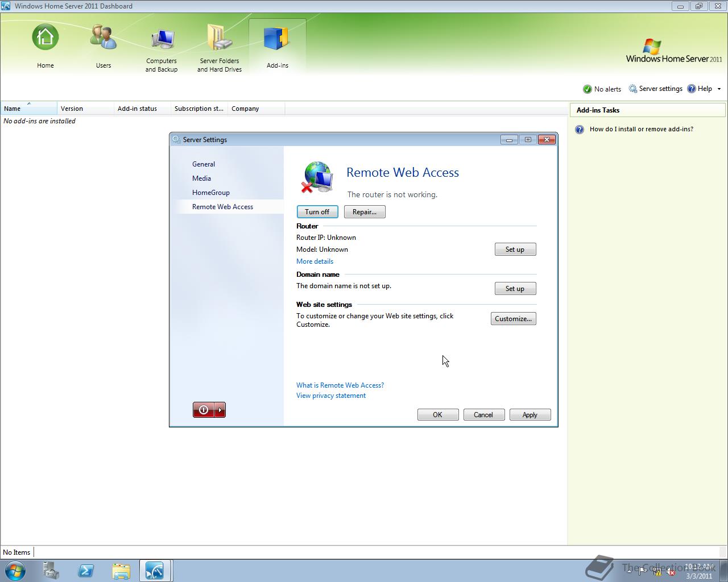The image size is (728, 582).
Task: Check the No alerts status icon
Action: (x=588, y=89)
